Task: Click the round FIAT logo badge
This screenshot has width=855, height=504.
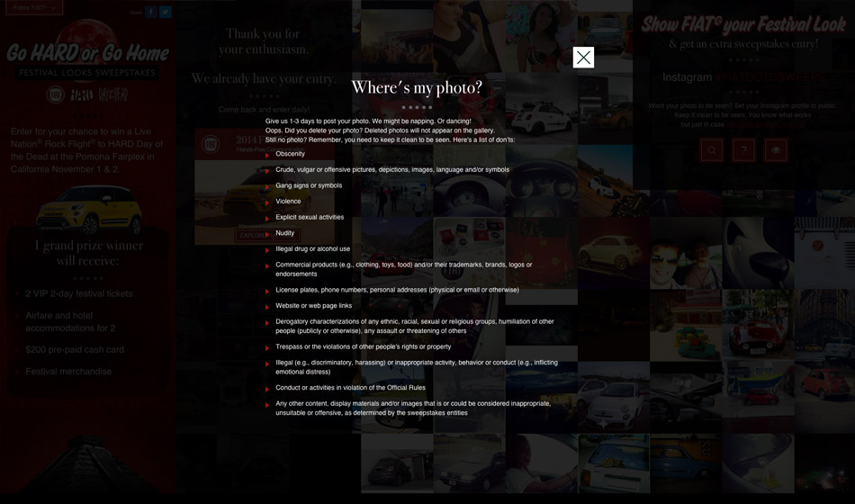Action: point(56,94)
